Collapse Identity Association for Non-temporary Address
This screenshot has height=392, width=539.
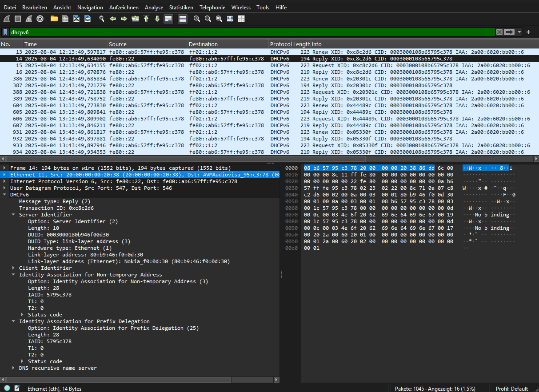[13, 275]
